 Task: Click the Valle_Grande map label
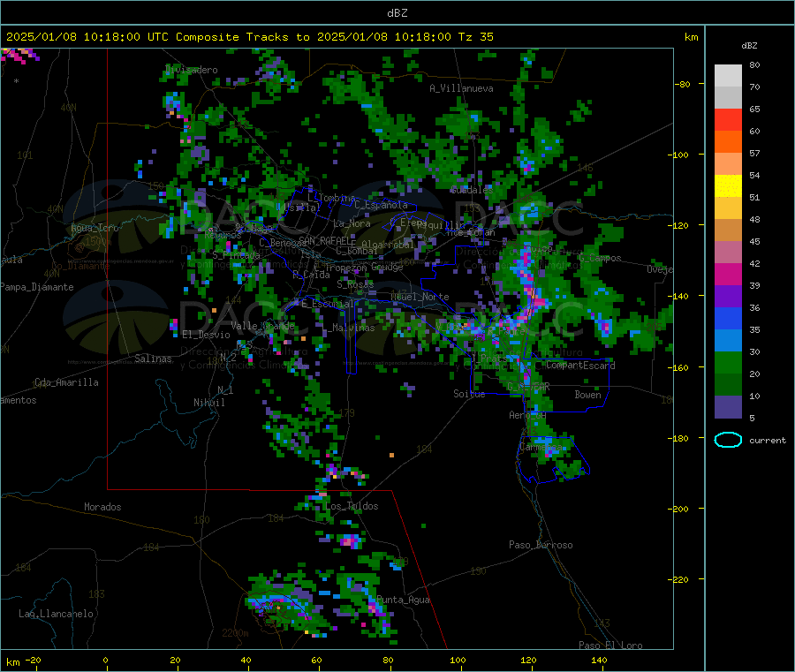[262, 326]
